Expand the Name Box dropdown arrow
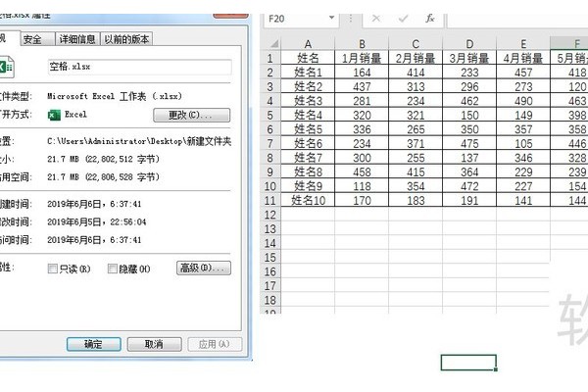The height and width of the screenshot is (392, 588). pyautogui.click(x=331, y=18)
